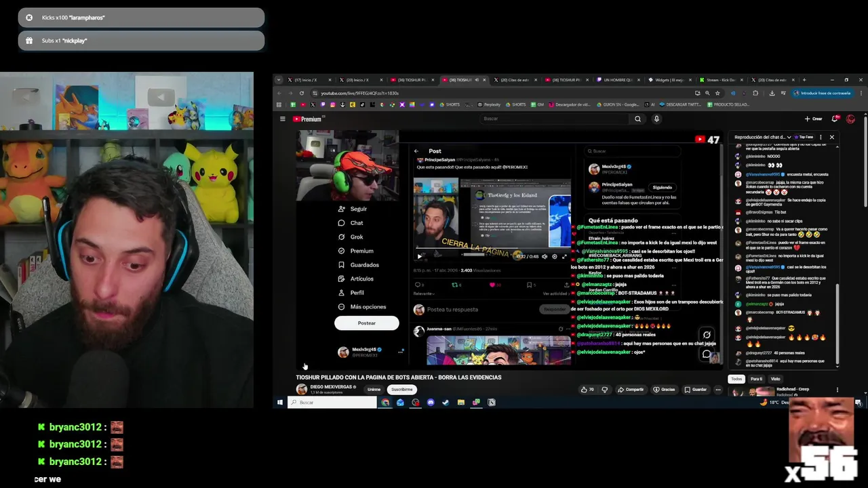Click the Compartir share button
This screenshot has width=868, height=488.
pos(631,390)
